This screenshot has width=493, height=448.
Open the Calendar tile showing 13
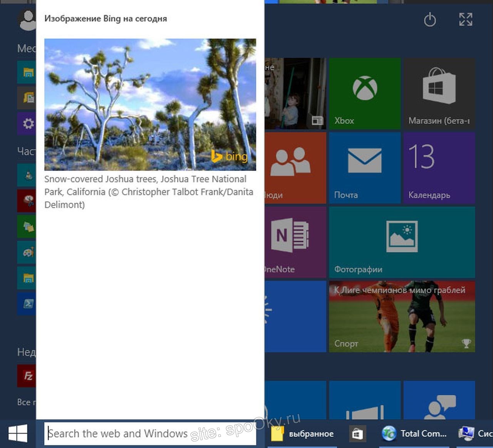(x=439, y=168)
